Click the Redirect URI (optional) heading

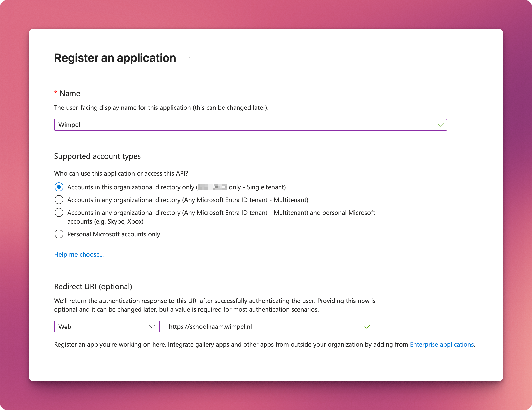click(93, 287)
